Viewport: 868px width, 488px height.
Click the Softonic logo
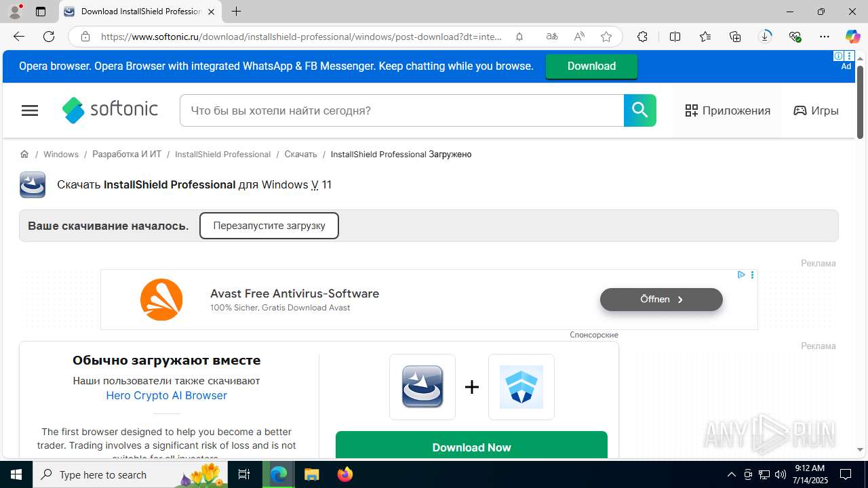point(110,110)
